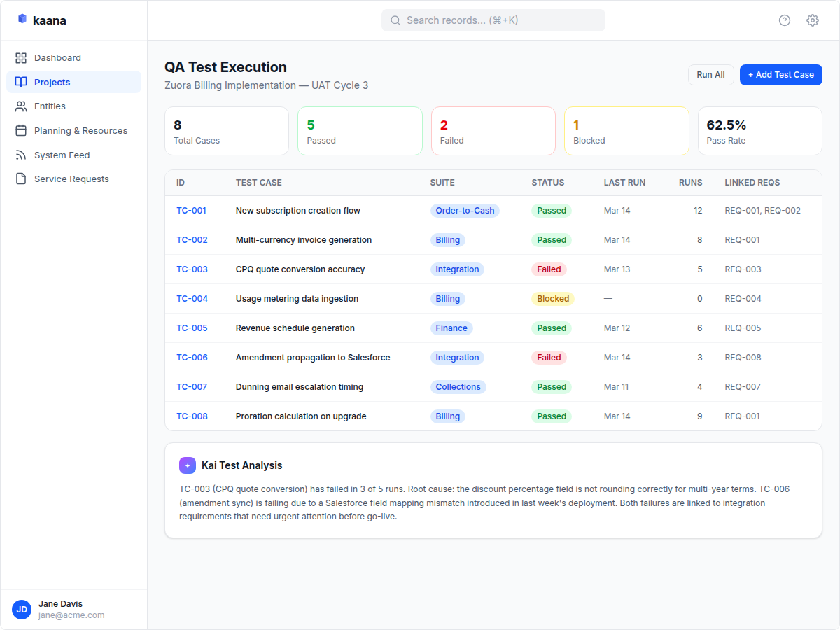Open test case TC-003
The height and width of the screenshot is (630, 840).
click(x=192, y=269)
